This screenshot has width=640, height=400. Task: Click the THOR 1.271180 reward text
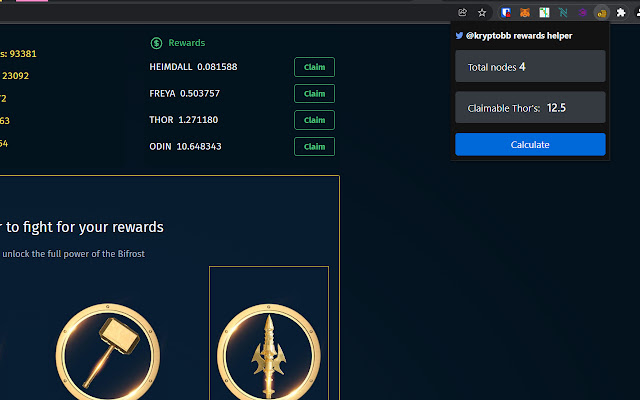[x=184, y=120]
